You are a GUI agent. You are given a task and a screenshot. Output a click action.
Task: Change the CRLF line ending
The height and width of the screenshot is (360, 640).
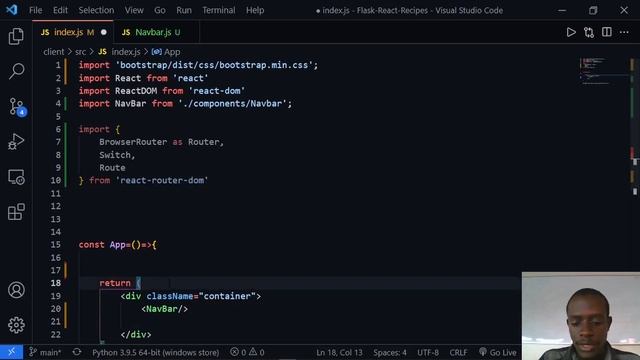458,352
